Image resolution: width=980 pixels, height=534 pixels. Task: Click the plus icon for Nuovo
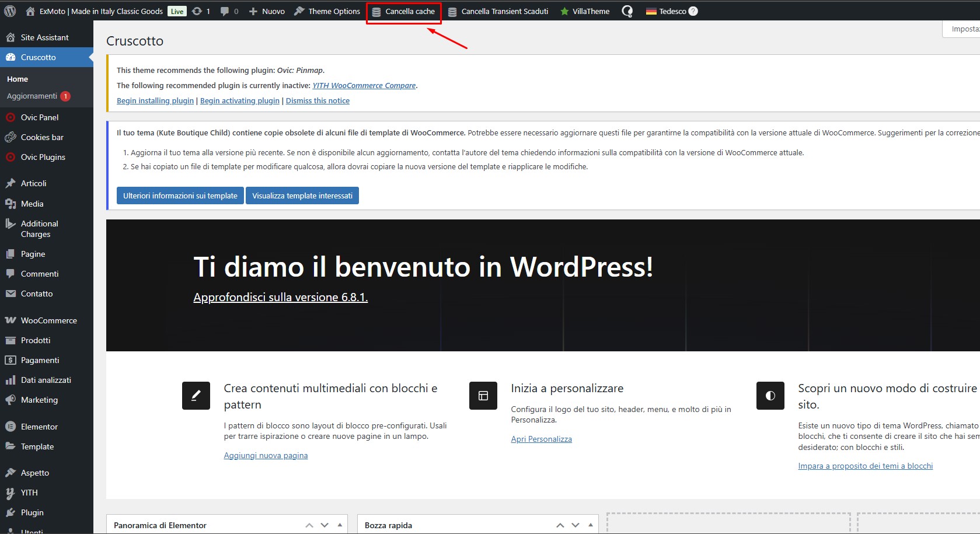(253, 11)
